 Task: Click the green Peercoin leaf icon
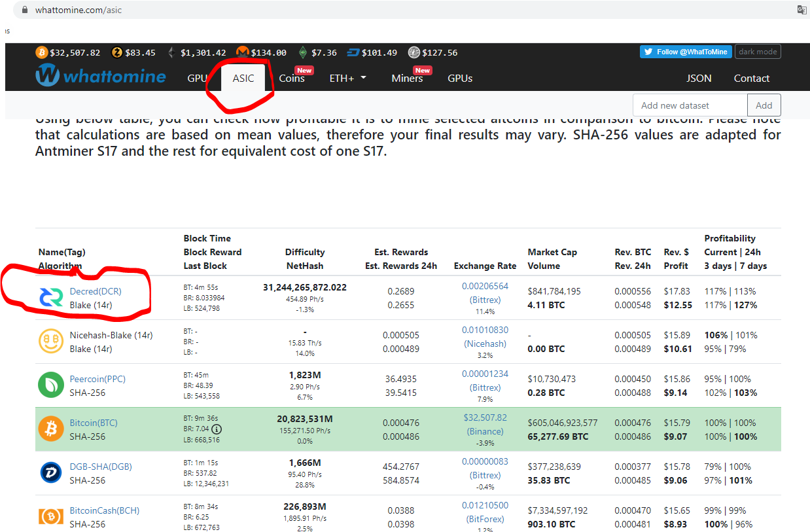point(50,385)
